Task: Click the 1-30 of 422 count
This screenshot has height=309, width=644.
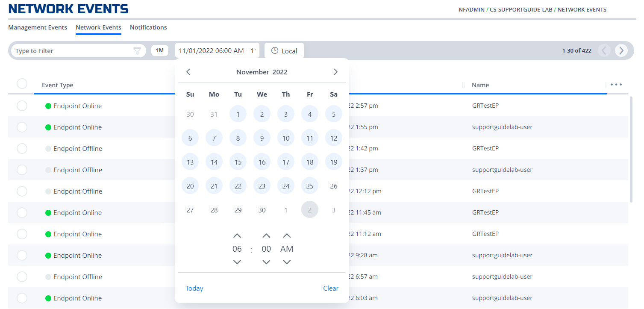Action: [x=577, y=50]
